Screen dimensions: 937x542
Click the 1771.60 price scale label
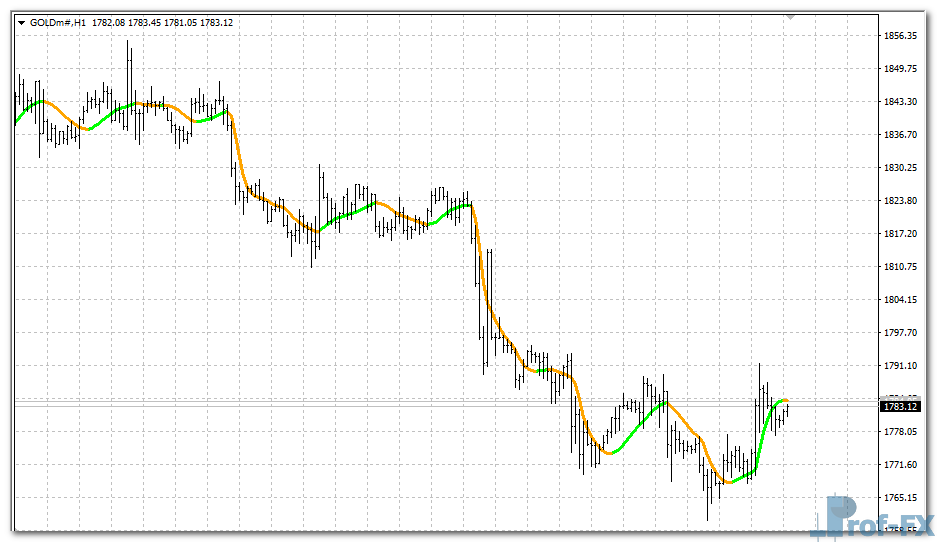[901, 465]
